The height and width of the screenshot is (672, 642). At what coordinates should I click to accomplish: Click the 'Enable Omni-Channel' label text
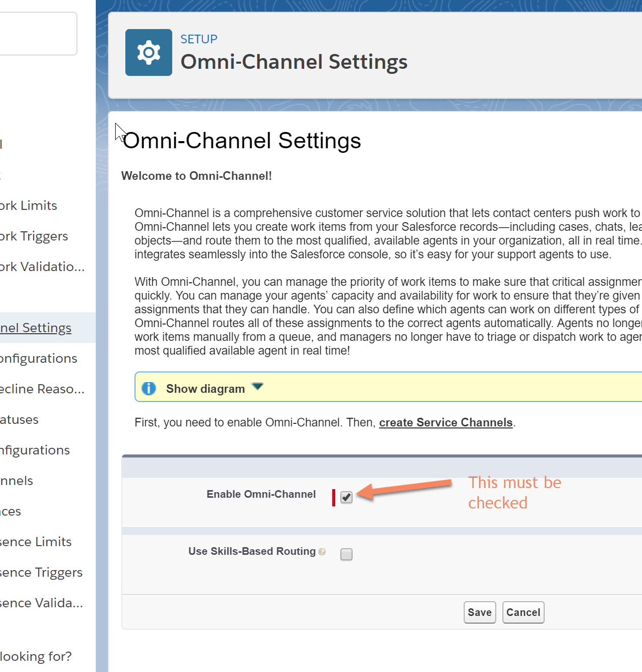[261, 494]
